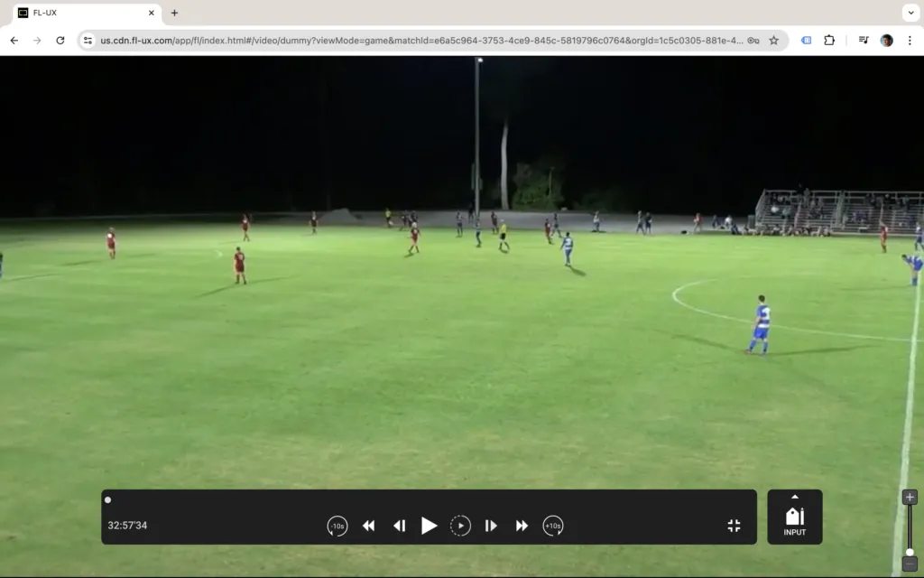This screenshot has height=578, width=924.
Task: Click the timeline position marker dot
Action: 108,500
